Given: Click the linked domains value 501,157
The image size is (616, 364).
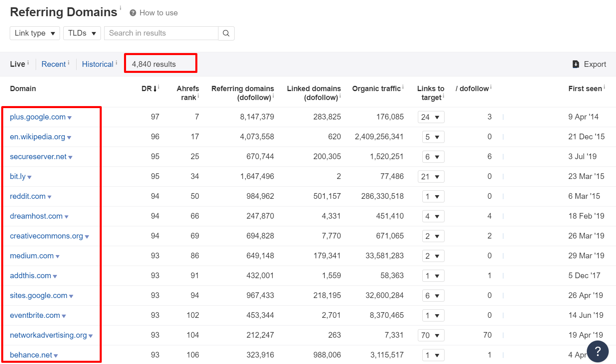Looking at the screenshot, I should click(327, 196).
